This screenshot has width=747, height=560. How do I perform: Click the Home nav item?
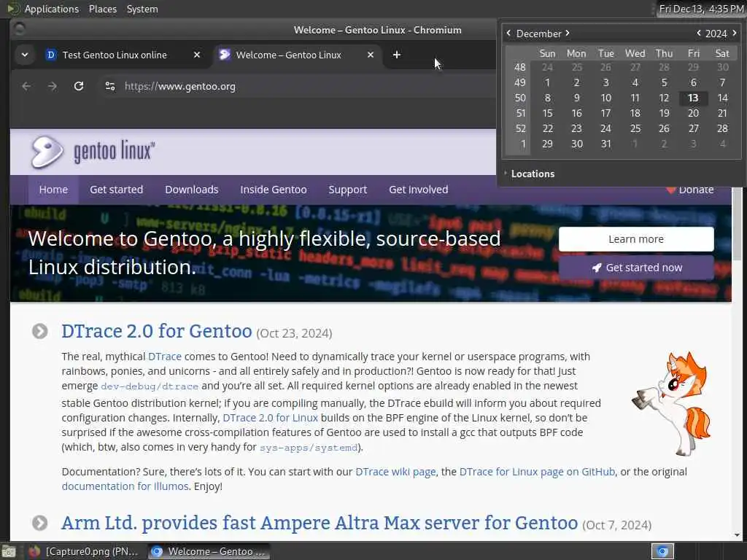pos(53,190)
